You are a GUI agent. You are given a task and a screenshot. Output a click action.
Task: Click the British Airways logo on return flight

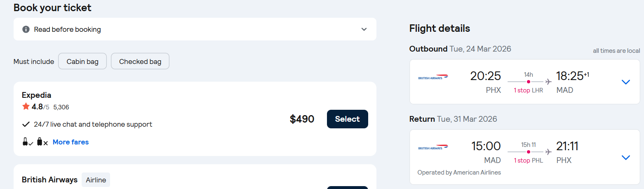433,147
